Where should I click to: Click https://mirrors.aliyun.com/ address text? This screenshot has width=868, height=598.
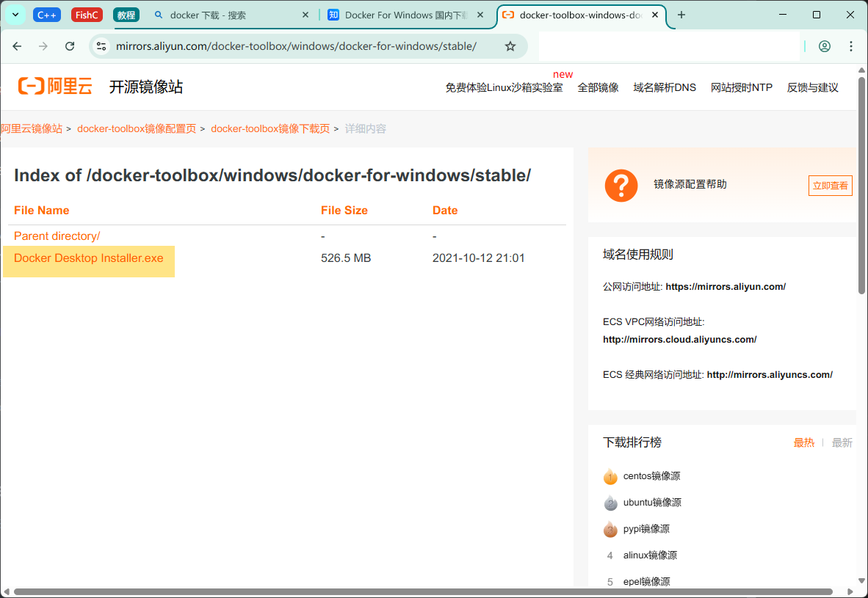726,287
